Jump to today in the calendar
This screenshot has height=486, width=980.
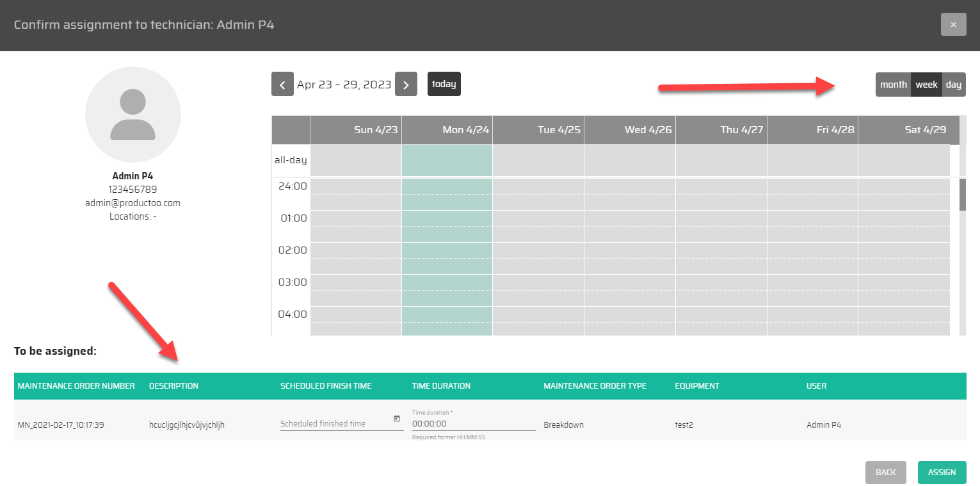coord(444,84)
